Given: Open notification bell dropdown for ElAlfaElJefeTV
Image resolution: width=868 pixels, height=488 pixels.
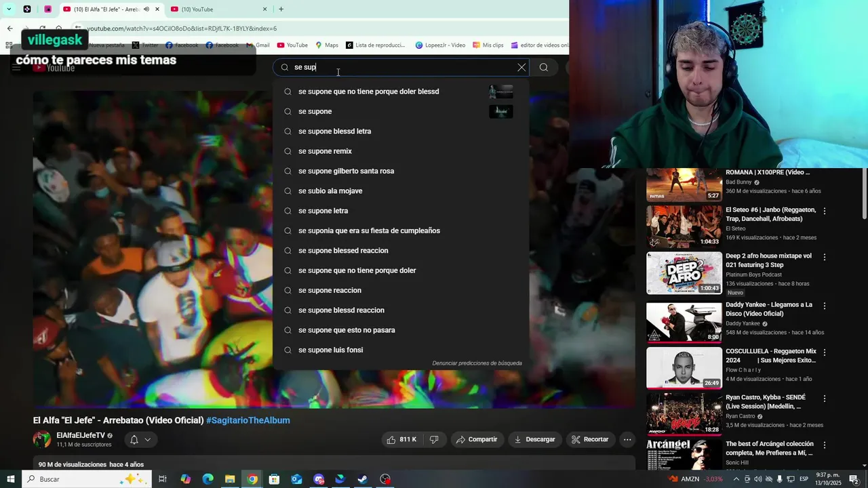Looking at the screenshot, I should click(140, 440).
